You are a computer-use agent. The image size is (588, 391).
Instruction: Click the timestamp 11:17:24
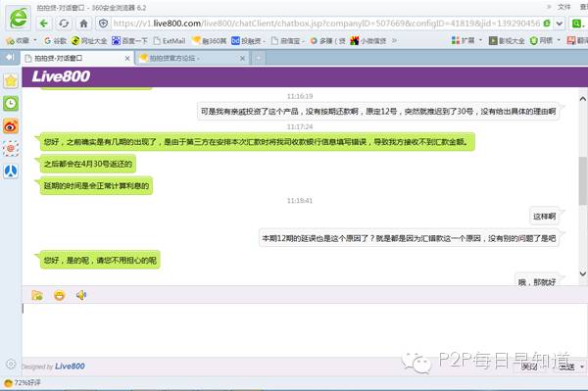pyautogui.click(x=300, y=126)
